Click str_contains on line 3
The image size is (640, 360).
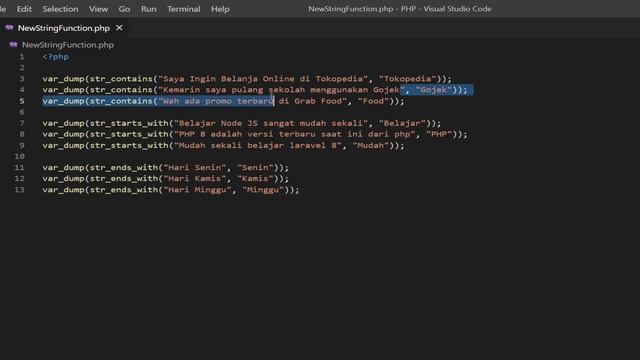click(x=121, y=79)
